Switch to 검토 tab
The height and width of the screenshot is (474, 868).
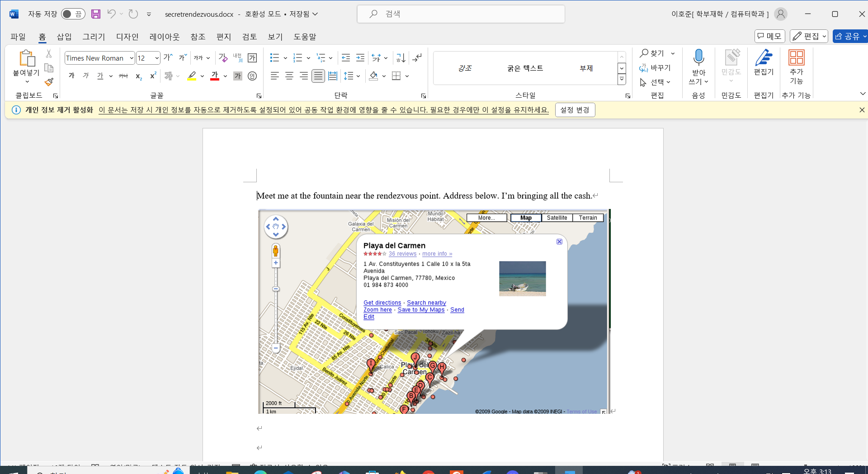click(250, 37)
